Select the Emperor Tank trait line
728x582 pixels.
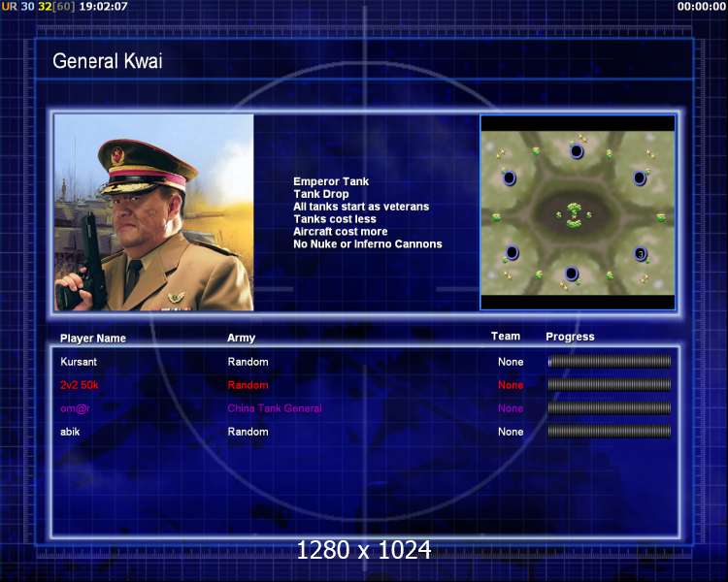click(x=331, y=181)
